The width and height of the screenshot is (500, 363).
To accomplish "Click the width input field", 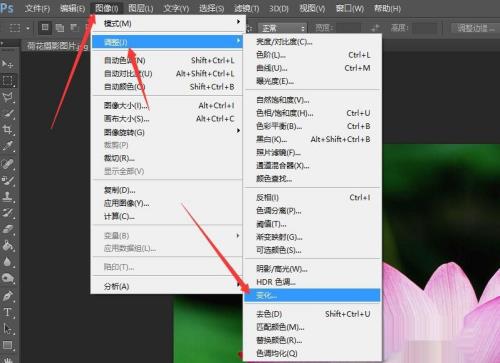I will point(347,28).
